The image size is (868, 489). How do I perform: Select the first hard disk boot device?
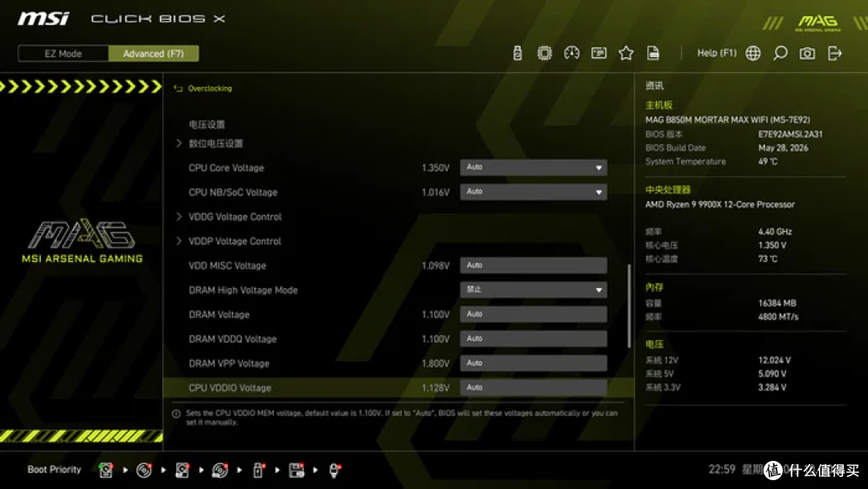tap(105, 471)
